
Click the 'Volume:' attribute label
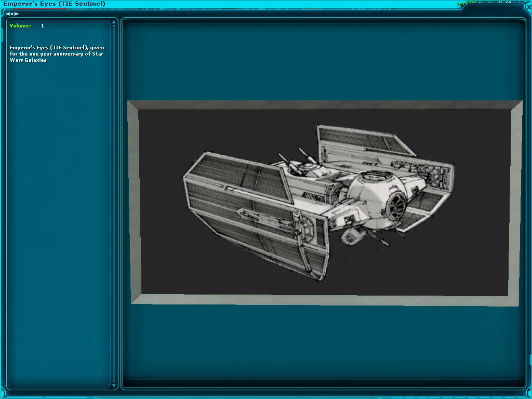coord(20,26)
